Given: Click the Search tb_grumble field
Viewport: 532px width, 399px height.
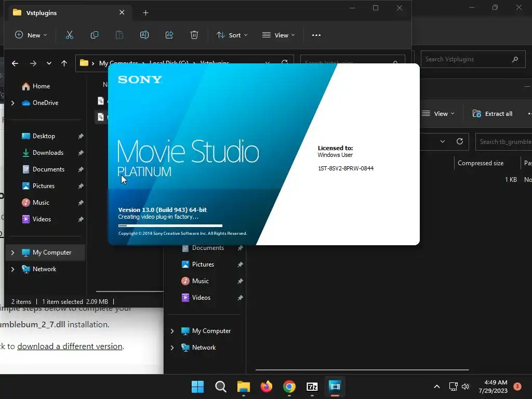Looking at the screenshot, I should 503,142.
